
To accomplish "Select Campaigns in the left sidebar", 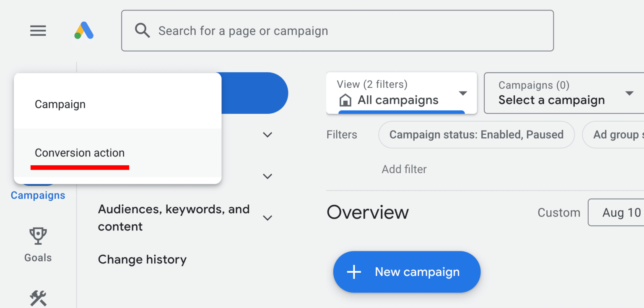I will pyautogui.click(x=38, y=195).
